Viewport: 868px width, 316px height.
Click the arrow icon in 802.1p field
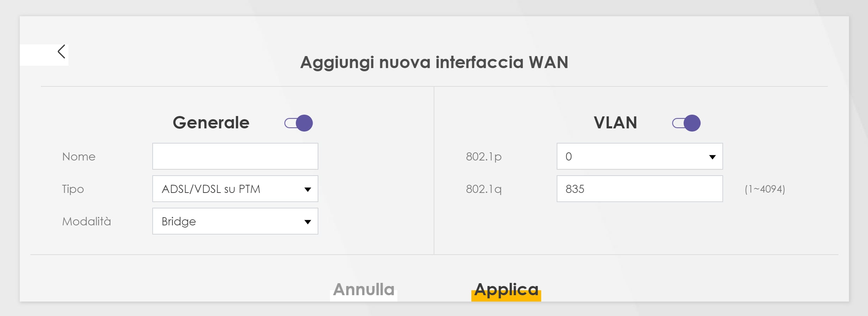pyautogui.click(x=712, y=157)
